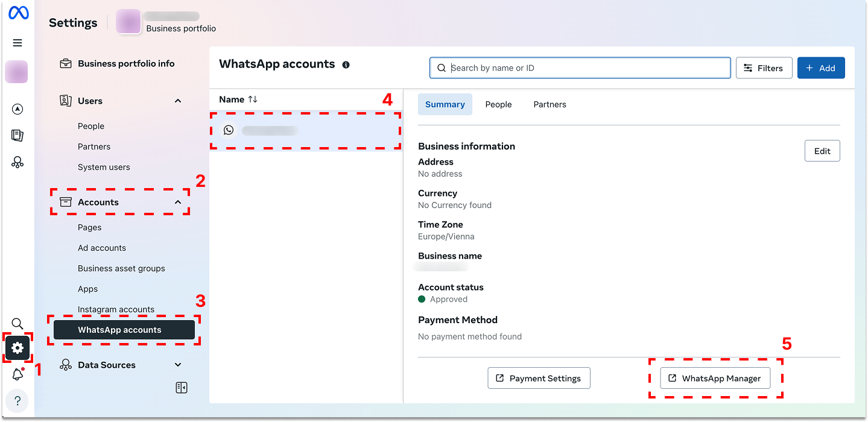Expand the Data Sources section chevron
This screenshot has width=868, height=422.
pos(178,365)
